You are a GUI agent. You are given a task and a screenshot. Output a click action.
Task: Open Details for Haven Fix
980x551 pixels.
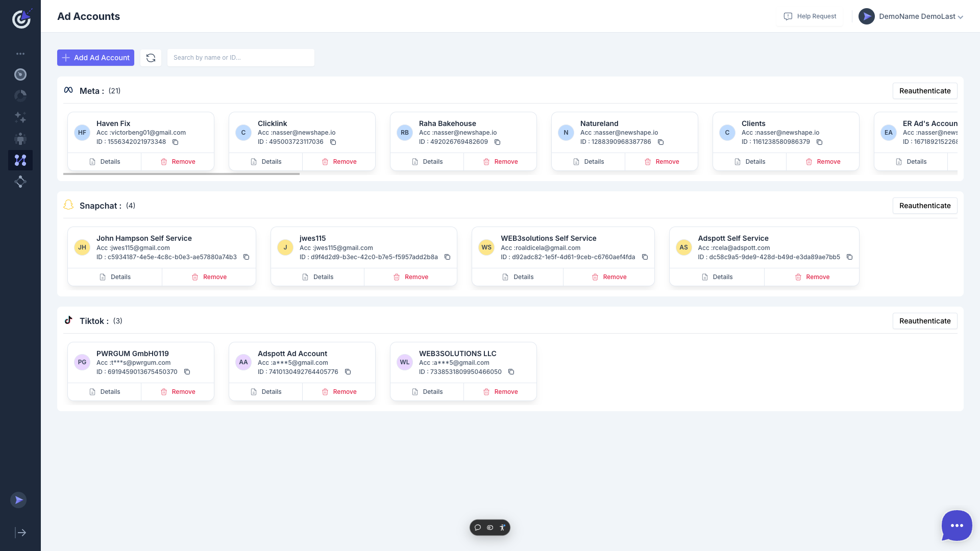click(105, 162)
